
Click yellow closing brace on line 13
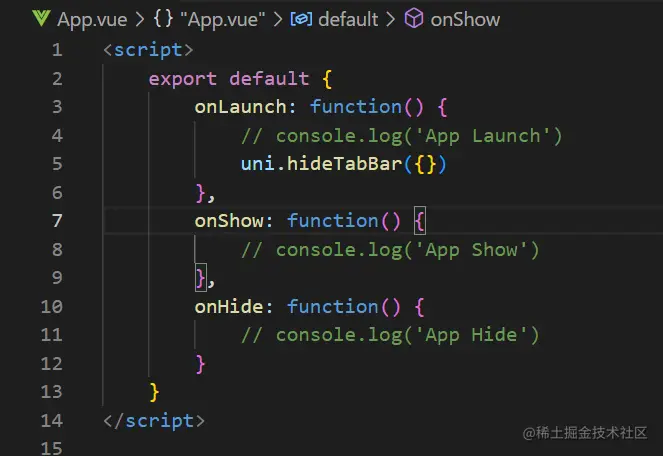pyautogui.click(x=154, y=392)
